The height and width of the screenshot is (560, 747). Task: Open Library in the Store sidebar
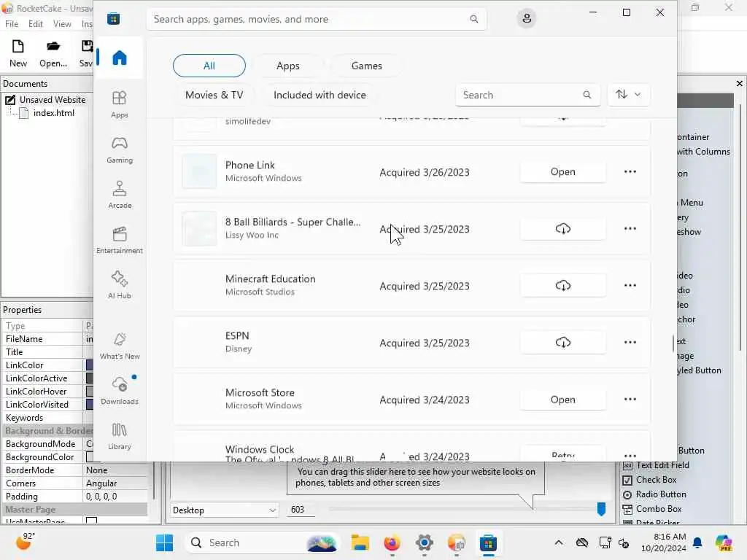[x=120, y=436]
